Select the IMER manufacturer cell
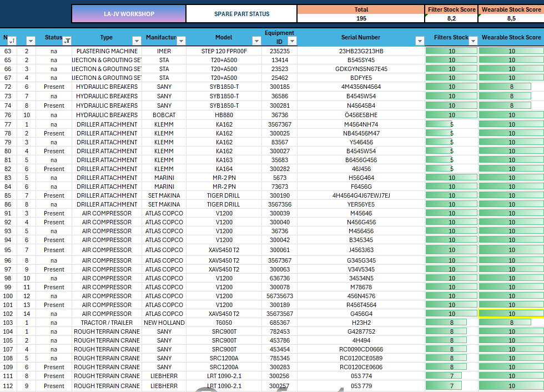 (x=164, y=51)
